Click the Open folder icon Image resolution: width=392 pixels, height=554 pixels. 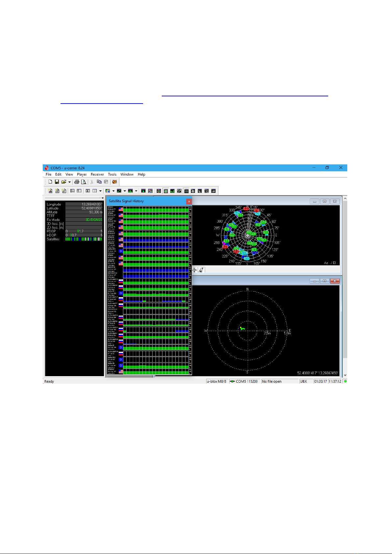64,181
